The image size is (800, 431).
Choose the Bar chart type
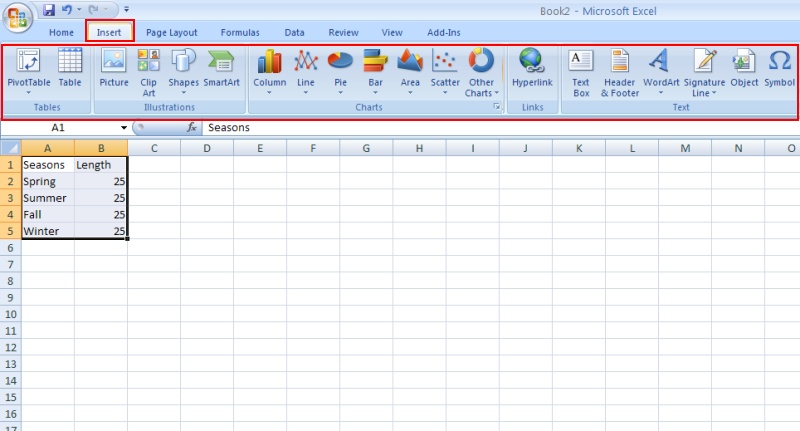click(376, 72)
